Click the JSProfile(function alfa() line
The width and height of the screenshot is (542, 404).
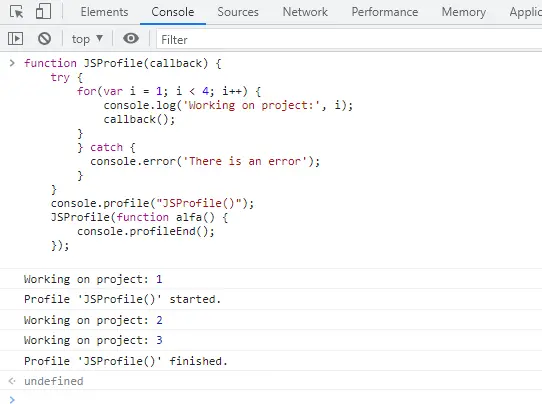[x=139, y=217]
